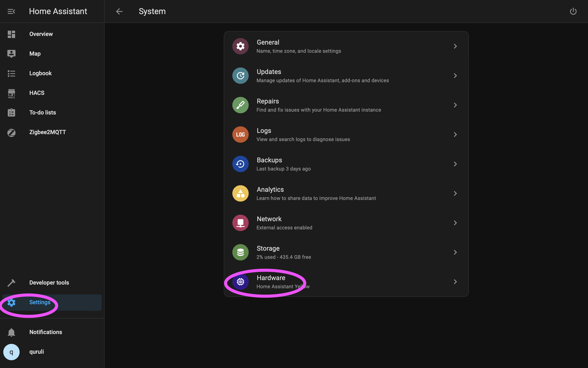Open the Repairs title
This screenshot has height=368, width=588.
268,101
